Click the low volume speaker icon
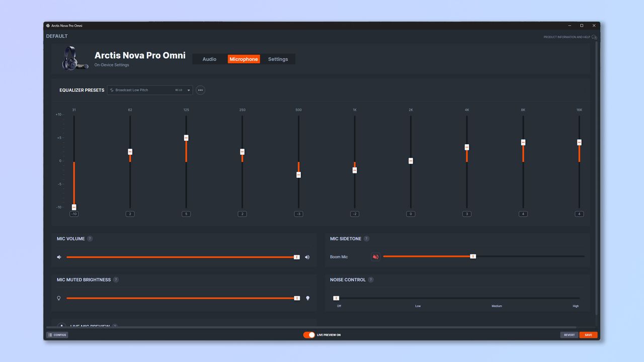This screenshot has width=644, height=362. click(59, 257)
